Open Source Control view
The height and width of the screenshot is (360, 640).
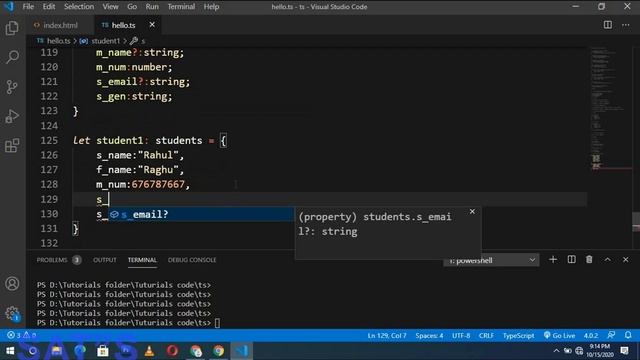pyautogui.click(x=12, y=87)
